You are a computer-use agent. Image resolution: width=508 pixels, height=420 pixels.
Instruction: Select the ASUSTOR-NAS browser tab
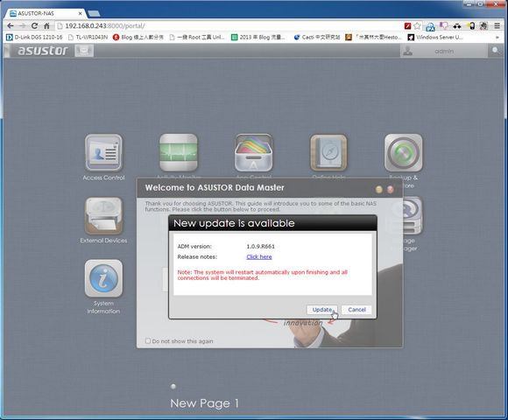[x=46, y=14]
